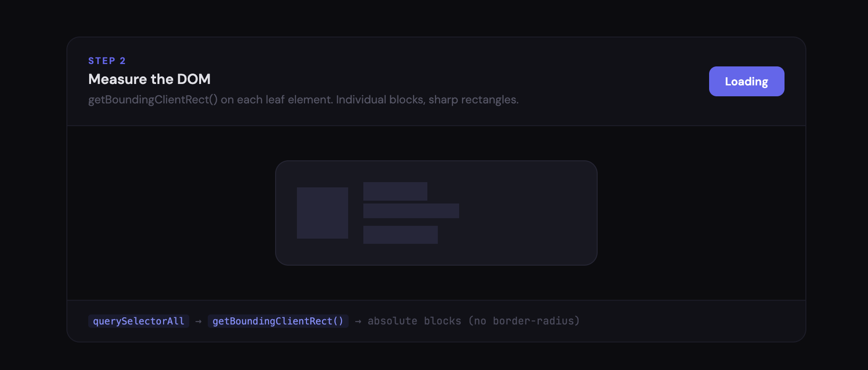
Task: Select the square avatar skeleton block
Action: pos(323,213)
